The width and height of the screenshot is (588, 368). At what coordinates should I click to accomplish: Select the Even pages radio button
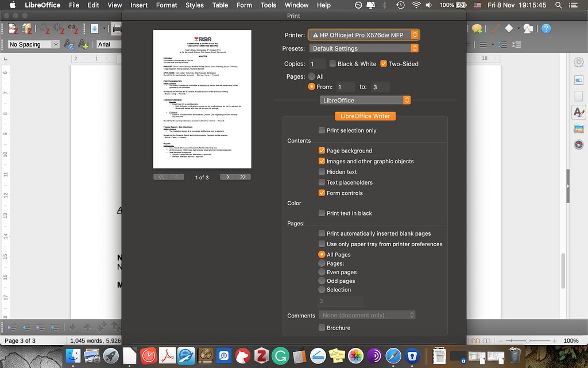323,272
